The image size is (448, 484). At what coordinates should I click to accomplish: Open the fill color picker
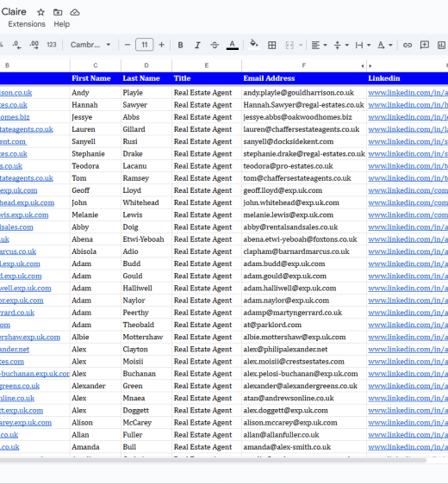point(254,45)
